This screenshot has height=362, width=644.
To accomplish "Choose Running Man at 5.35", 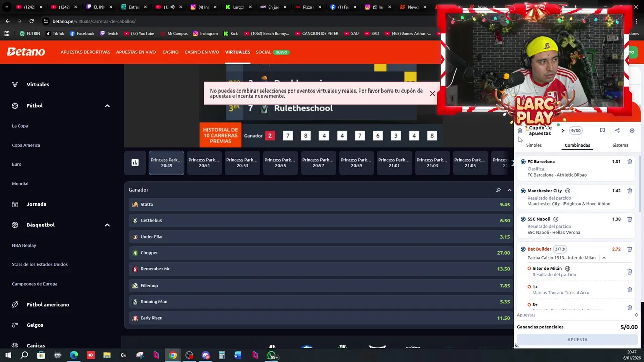I will pyautogui.click(x=319, y=302).
